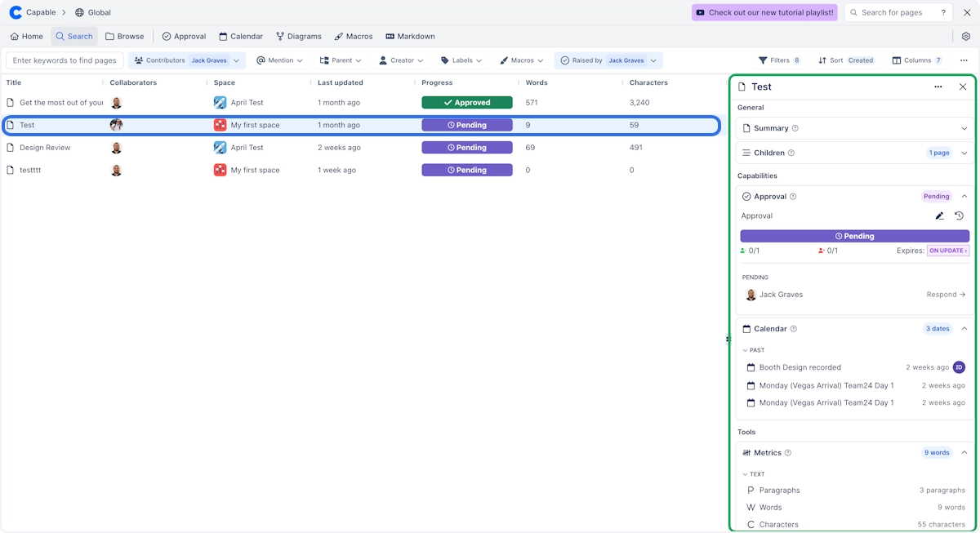Open the Contributors filter dropdown
This screenshot has width=980, height=533.
point(237,60)
